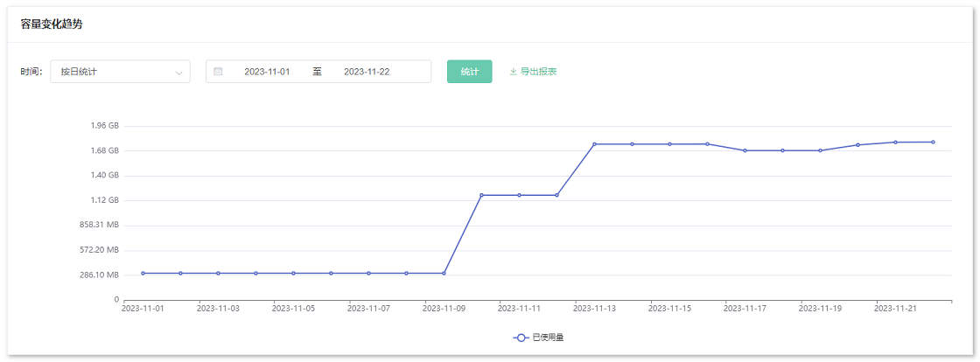Select the start date 2023-11-01 field
Image resolution: width=980 pixels, height=362 pixels.
[267, 72]
